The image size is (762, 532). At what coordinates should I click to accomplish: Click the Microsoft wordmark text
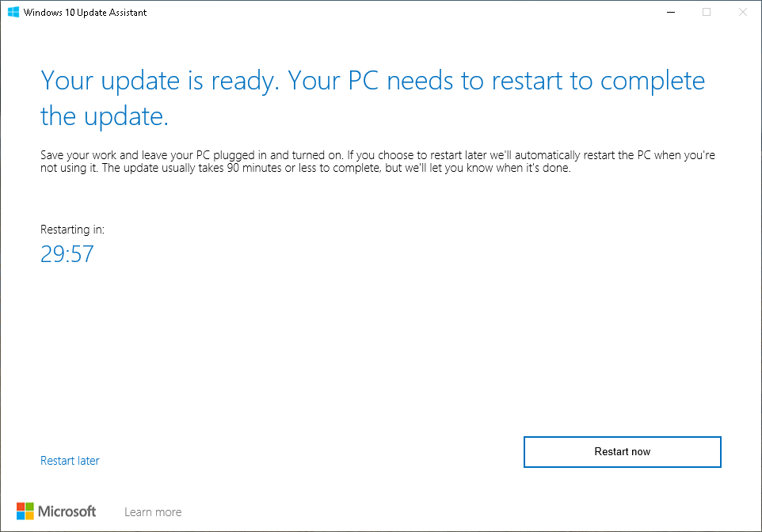tap(67, 511)
